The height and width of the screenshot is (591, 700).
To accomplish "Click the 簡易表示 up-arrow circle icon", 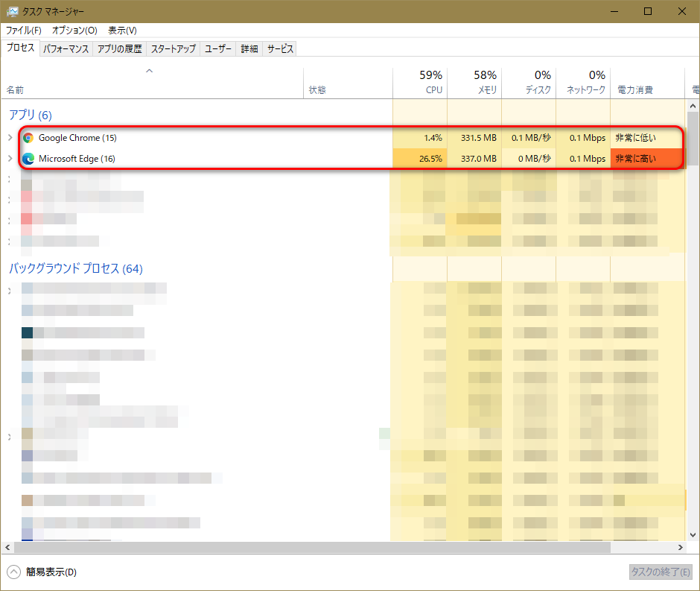I will [x=14, y=572].
